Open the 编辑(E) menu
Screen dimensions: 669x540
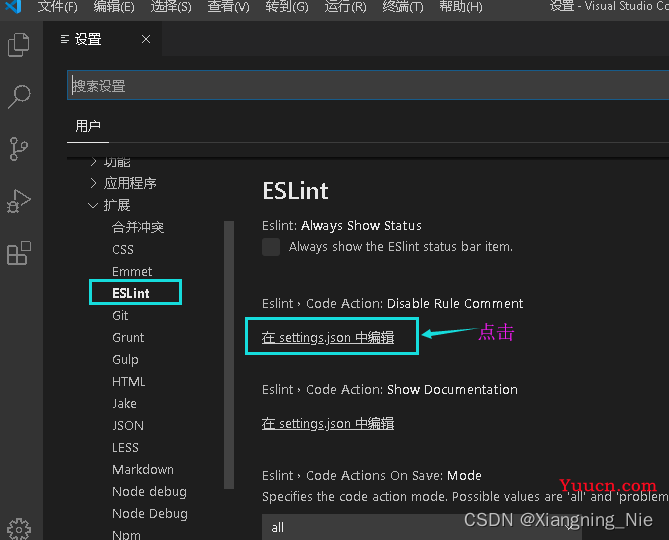pos(114,6)
